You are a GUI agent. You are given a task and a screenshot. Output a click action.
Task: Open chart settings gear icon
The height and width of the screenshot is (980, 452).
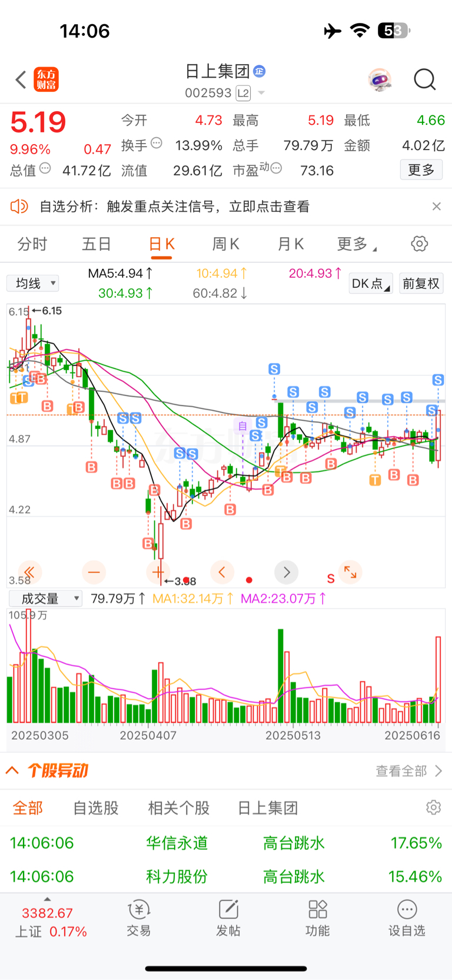[420, 244]
